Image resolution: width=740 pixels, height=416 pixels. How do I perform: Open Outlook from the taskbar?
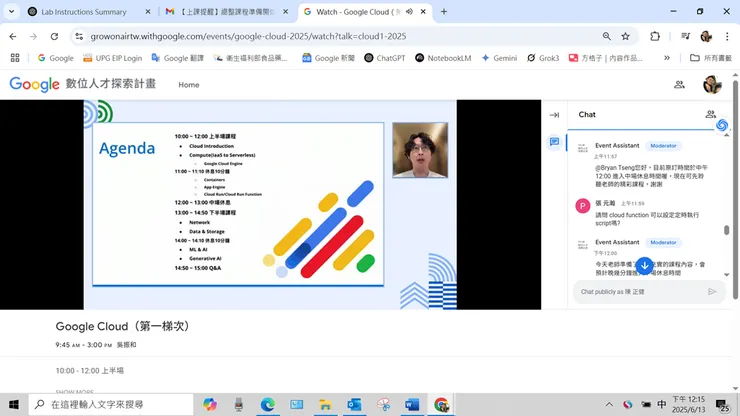(x=354, y=405)
